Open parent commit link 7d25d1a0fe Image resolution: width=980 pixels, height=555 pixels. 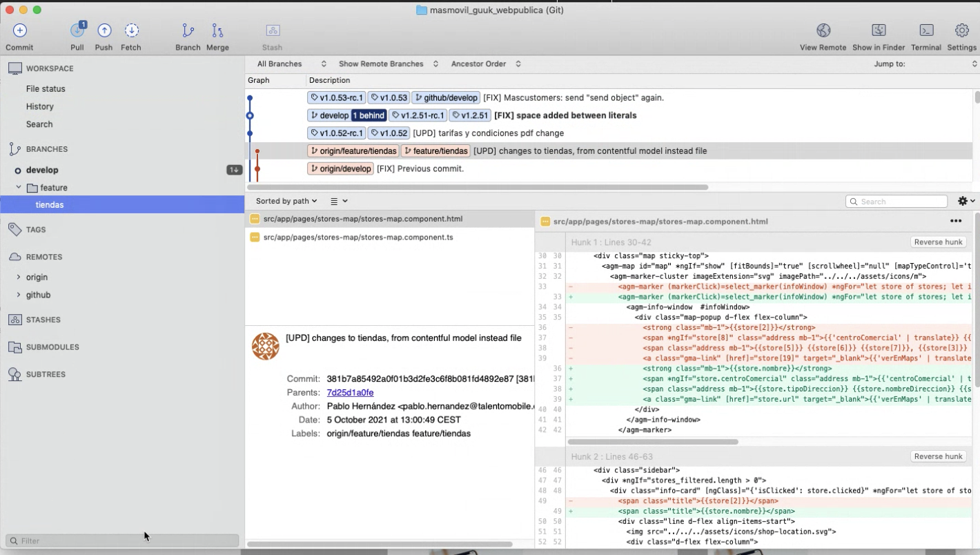pos(350,392)
